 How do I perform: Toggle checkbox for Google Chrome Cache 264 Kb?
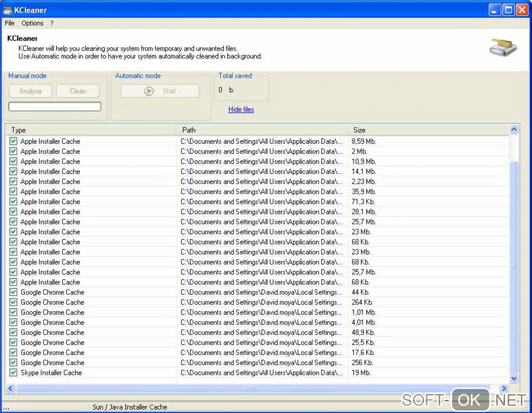coord(13,302)
